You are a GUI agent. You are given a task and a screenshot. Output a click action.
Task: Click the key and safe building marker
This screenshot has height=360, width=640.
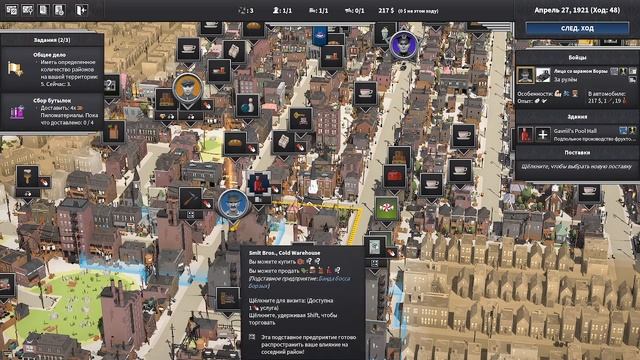pos(301,119)
